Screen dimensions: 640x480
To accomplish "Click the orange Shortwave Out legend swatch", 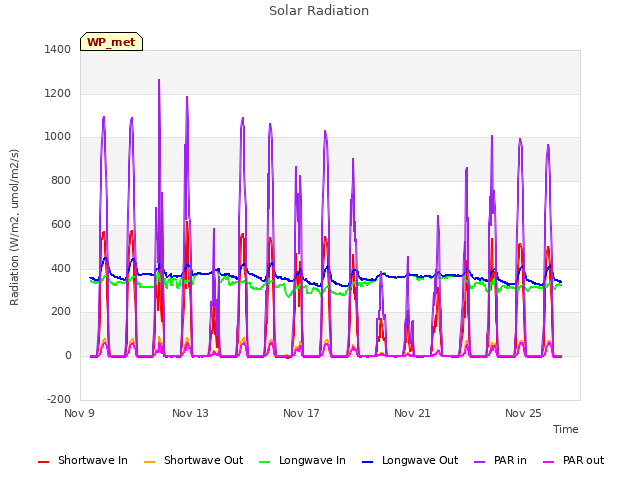I will click(149, 462).
